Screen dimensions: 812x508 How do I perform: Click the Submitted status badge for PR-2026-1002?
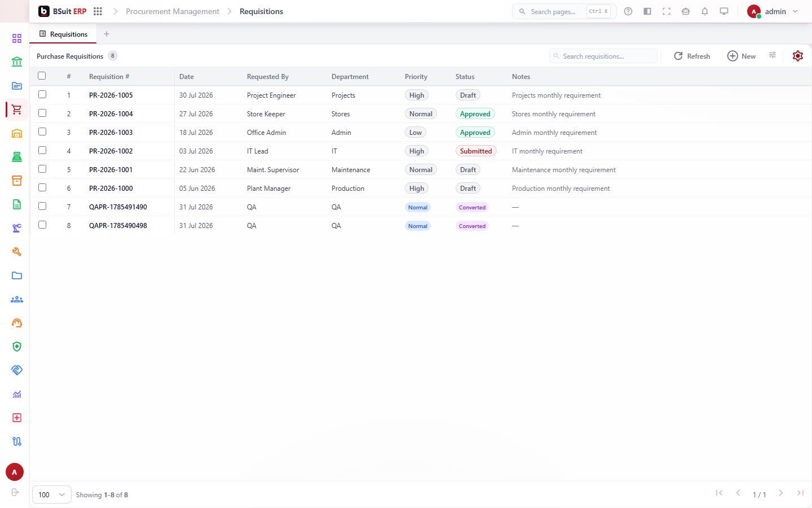pos(476,151)
